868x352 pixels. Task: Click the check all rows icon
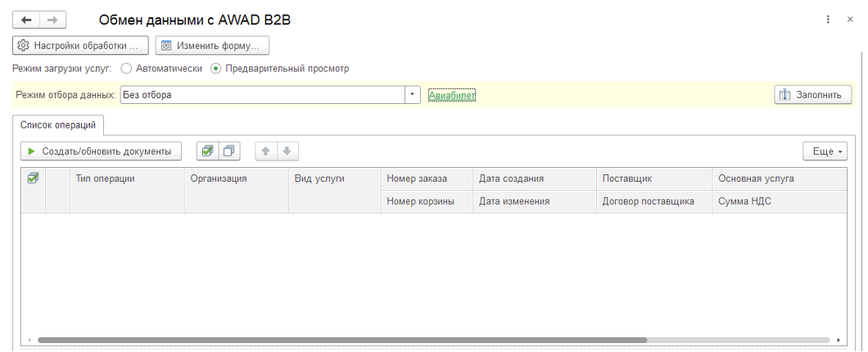[207, 151]
